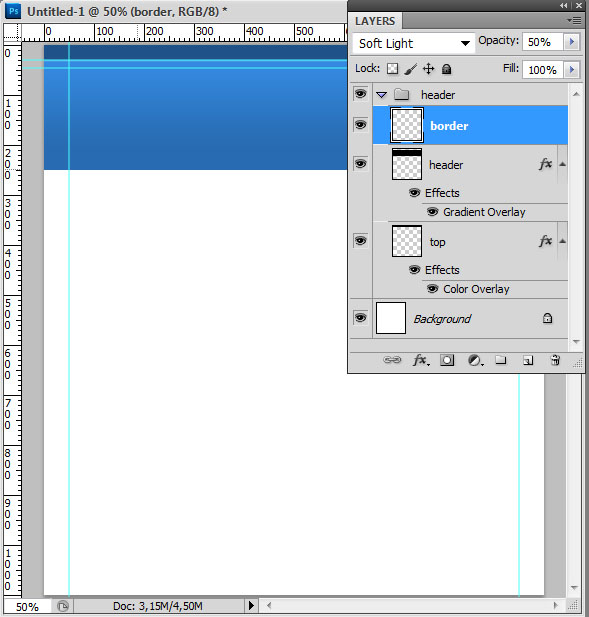Toggle Gradient Overlay effect visibility

pos(432,212)
